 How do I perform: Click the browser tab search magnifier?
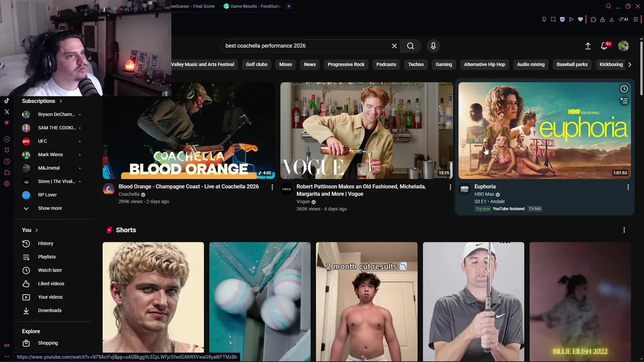608,6
